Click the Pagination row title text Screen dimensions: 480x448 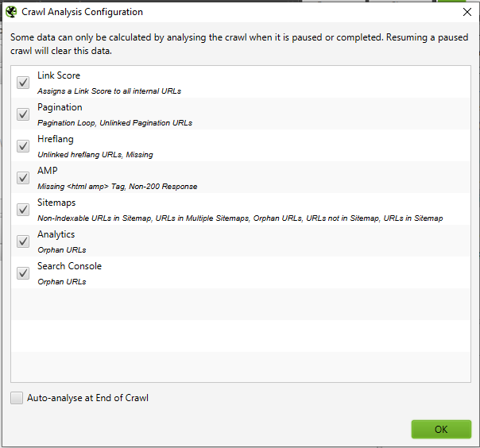click(x=60, y=107)
